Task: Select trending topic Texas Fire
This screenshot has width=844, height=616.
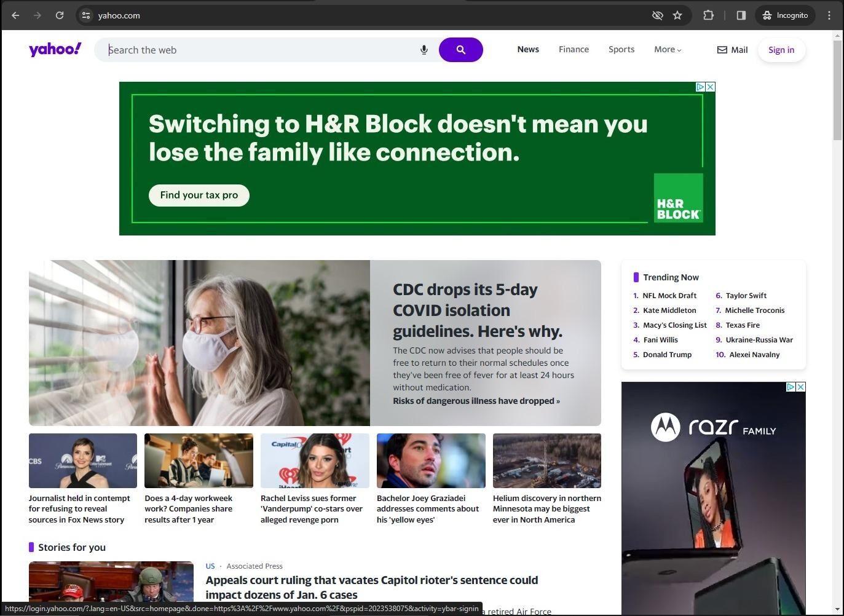Action: click(x=743, y=325)
